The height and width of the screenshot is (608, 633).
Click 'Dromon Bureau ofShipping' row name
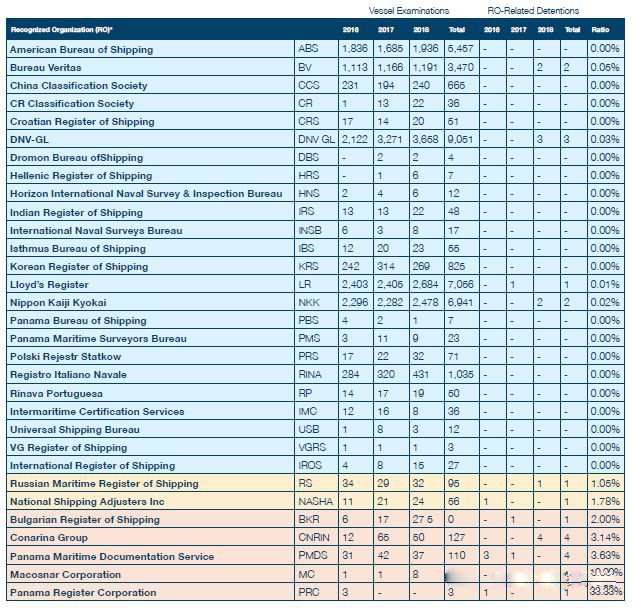pyautogui.click(x=77, y=157)
